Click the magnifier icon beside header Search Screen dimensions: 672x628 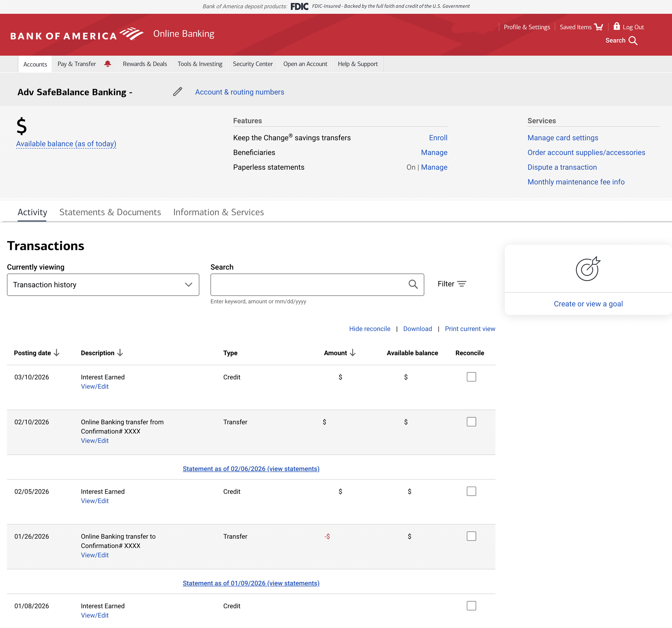pyautogui.click(x=633, y=40)
